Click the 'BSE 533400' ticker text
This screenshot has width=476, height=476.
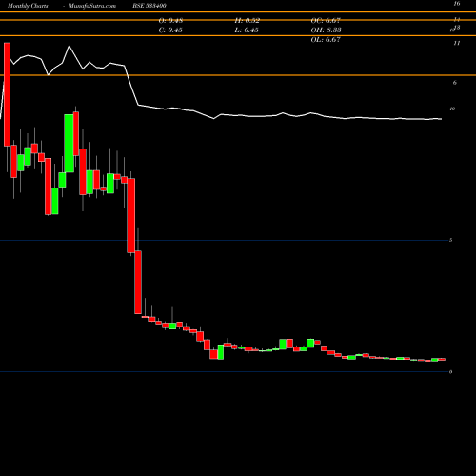(x=149, y=6)
